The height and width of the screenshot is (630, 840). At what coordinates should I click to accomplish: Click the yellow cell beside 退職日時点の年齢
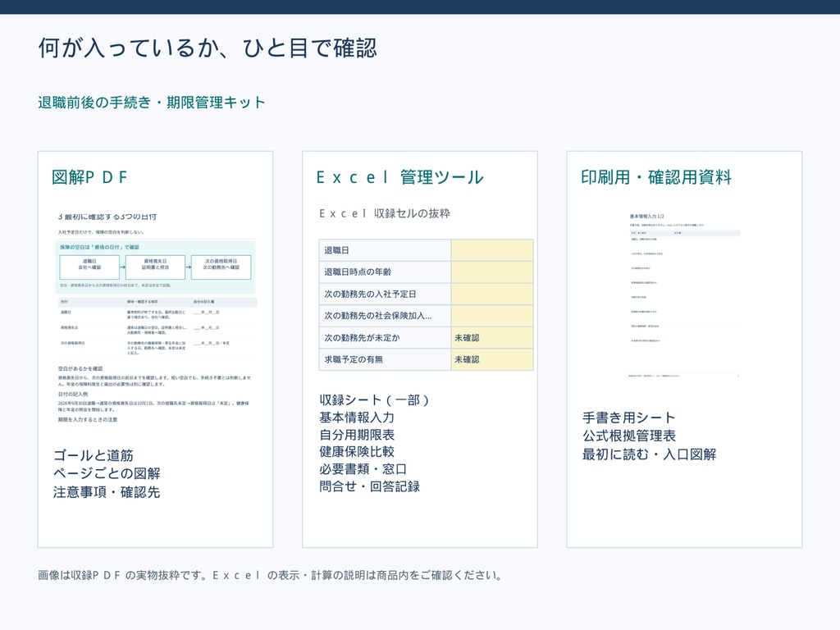[492, 272]
